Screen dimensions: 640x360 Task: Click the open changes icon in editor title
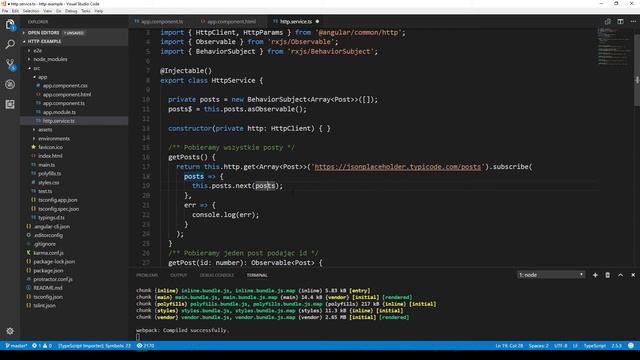pos(607,22)
